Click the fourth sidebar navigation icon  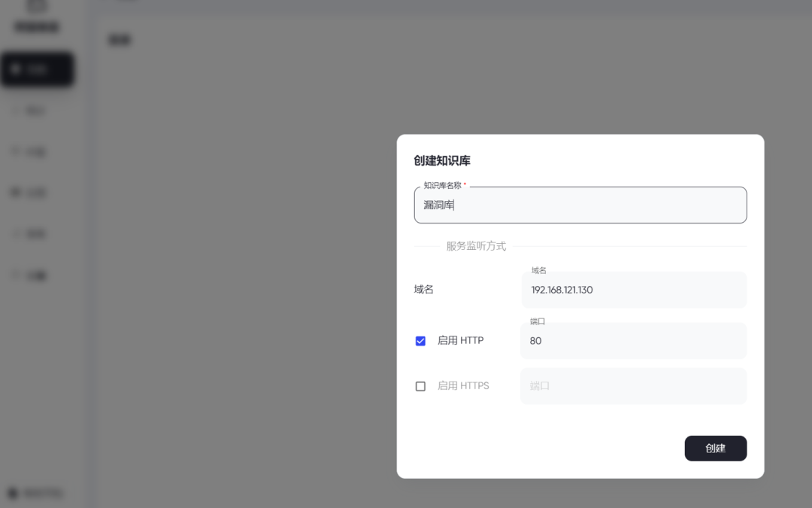17,193
